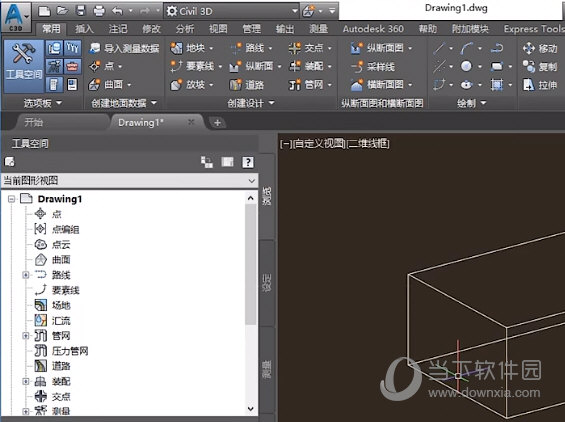Click the New drawing icon in quick access toolbar
565x422 pixels.
tap(44, 12)
